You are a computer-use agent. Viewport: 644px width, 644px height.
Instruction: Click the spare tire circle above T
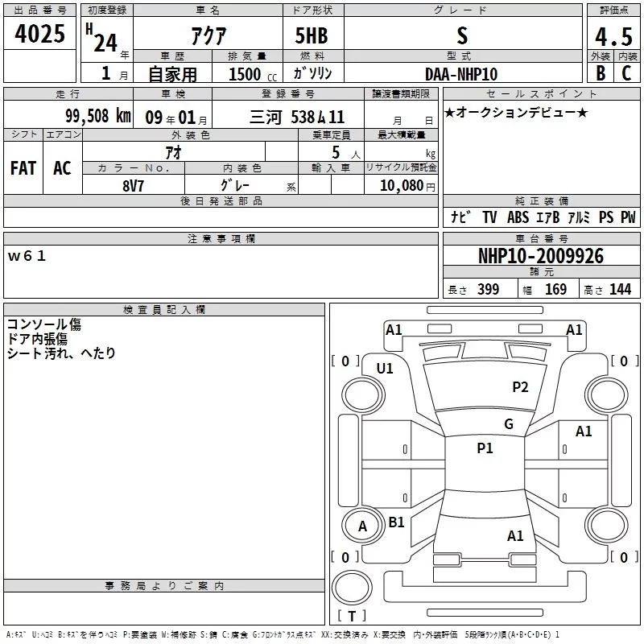[x=352, y=588]
